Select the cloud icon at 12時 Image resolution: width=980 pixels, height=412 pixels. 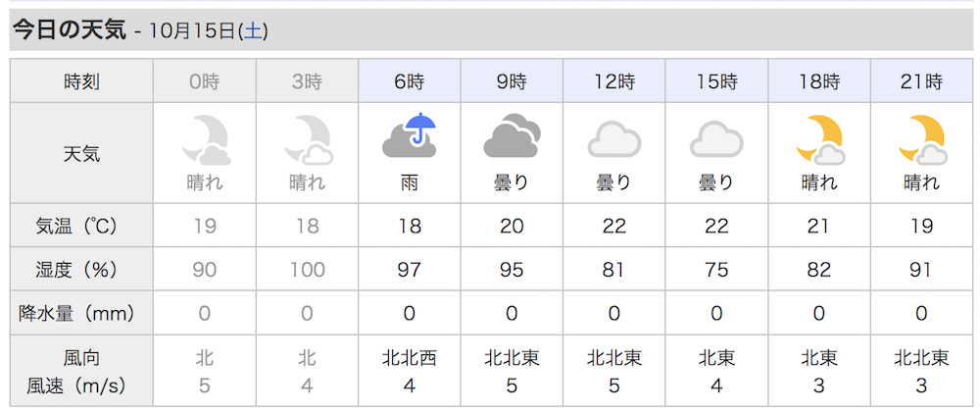pyautogui.click(x=614, y=138)
